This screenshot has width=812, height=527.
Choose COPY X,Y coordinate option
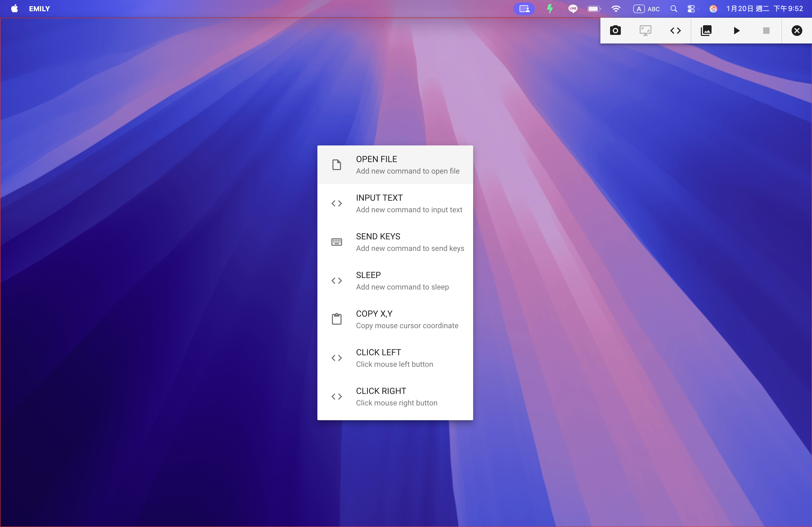[x=395, y=319]
